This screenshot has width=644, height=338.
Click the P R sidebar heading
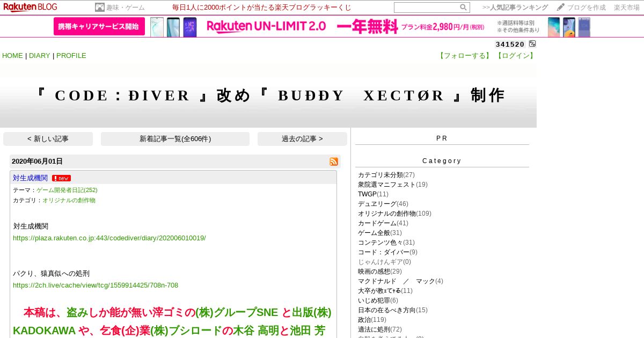coord(442,138)
